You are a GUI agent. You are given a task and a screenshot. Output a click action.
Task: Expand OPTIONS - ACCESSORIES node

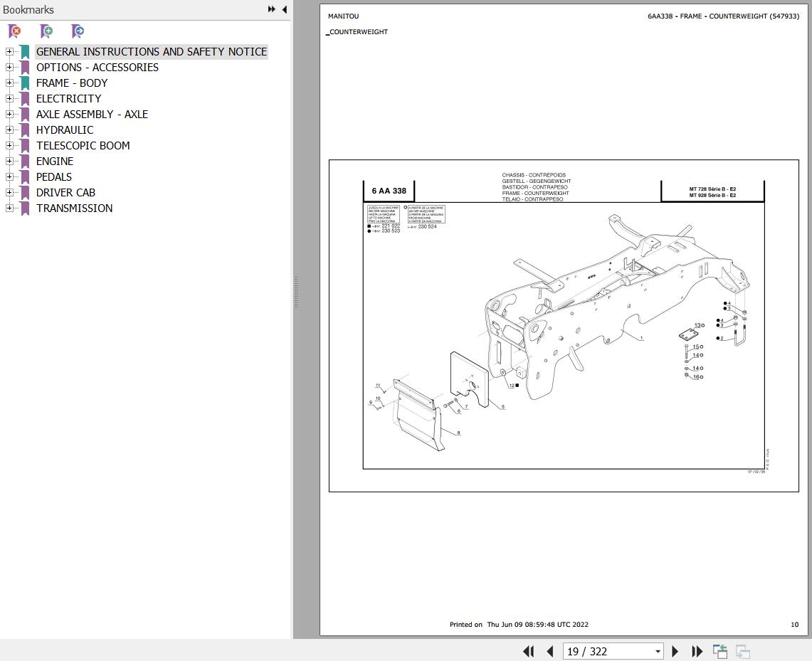[9, 67]
